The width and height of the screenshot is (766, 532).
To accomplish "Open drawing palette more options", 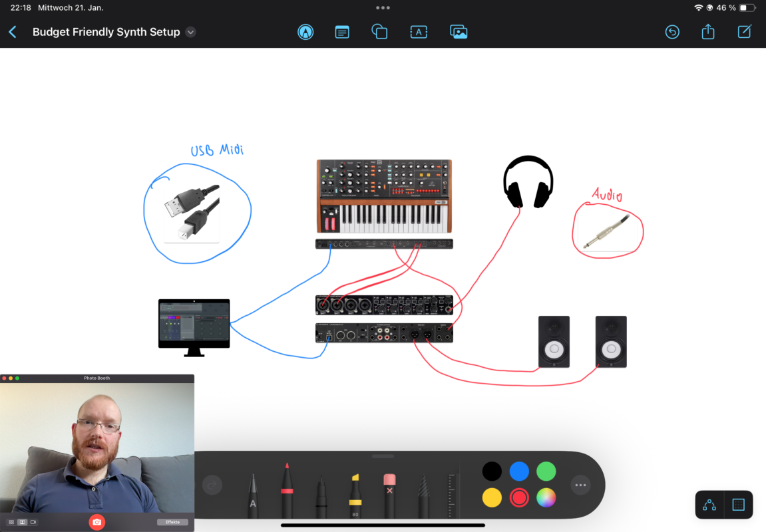I will coord(580,485).
